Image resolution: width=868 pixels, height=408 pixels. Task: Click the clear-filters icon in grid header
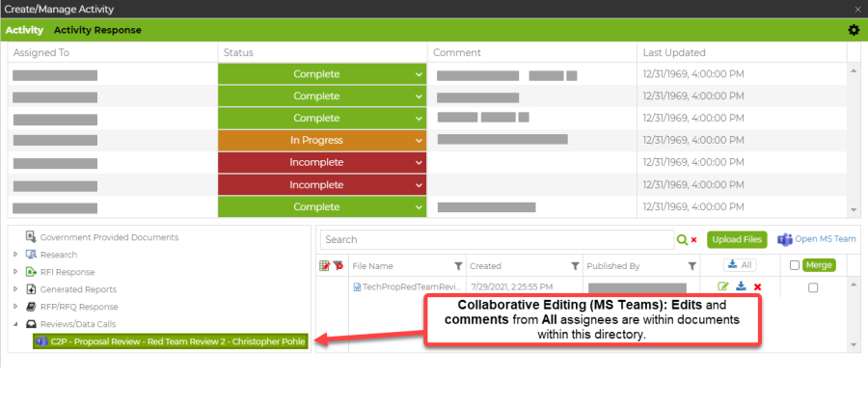click(339, 265)
